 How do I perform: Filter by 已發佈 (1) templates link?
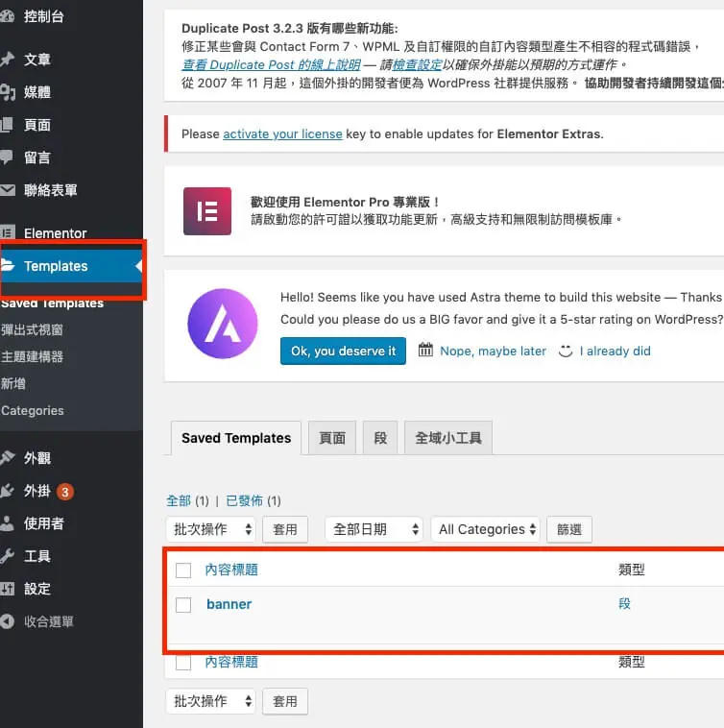pyautogui.click(x=253, y=501)
